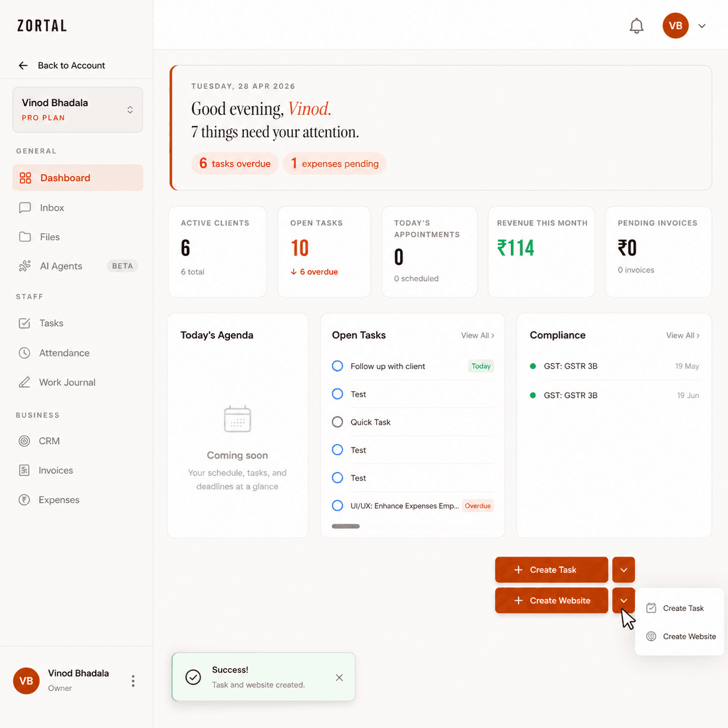Expand the top-right user menu chevron
Screen dimensions: 728x728
[x=702, y=26]
